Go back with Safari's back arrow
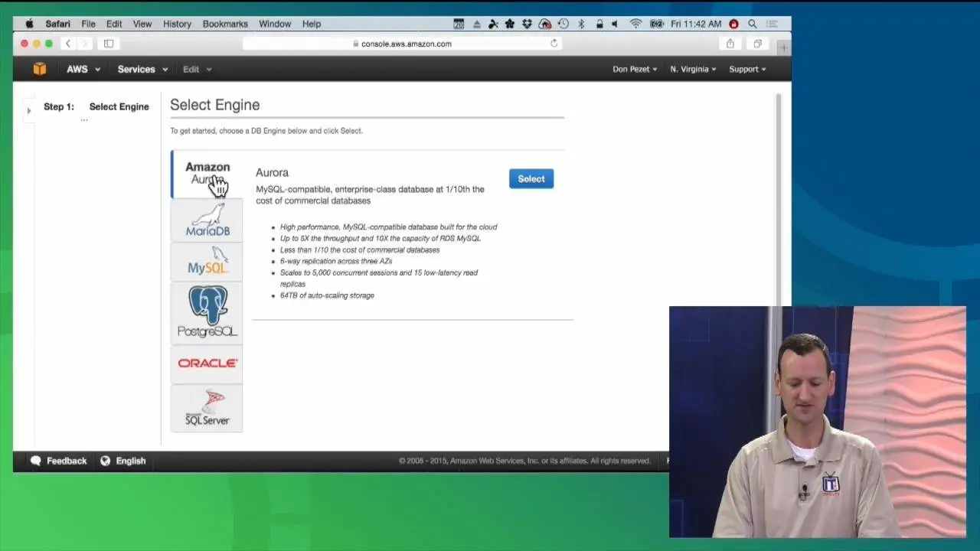The image size is (980, 551). (67, 44)
